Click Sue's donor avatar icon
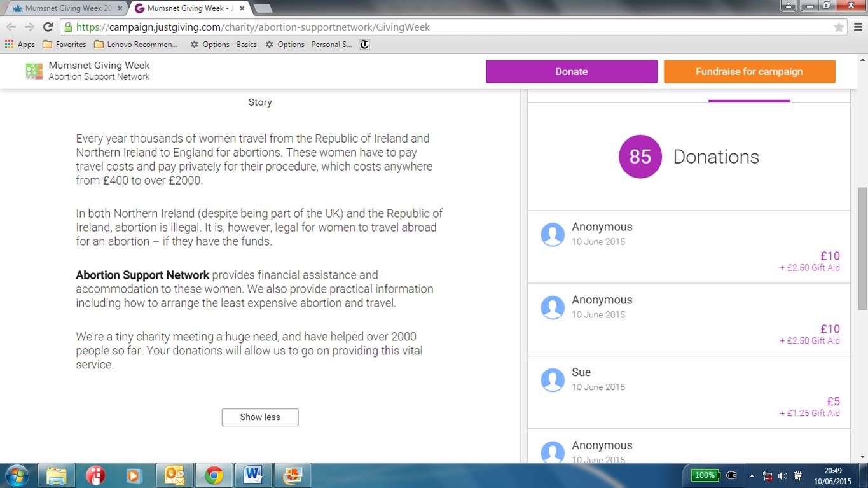The height and width of the screenshot is (488, 868). [x=553, y=380]
